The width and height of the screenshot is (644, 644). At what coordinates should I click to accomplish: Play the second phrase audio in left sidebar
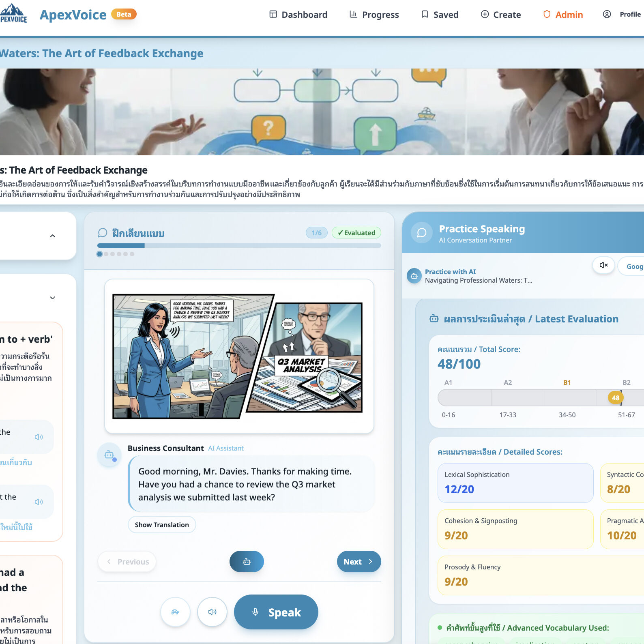coord(39,502)
